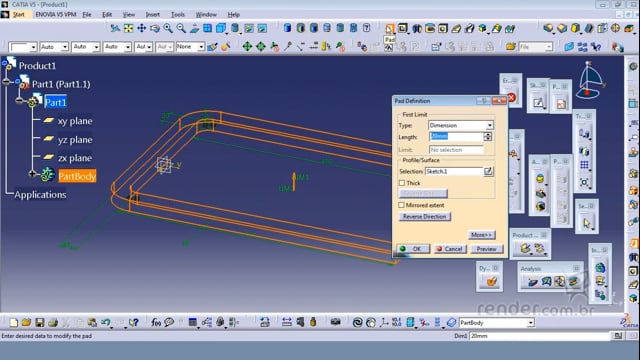Open the PartBody dropdown in bottom toolbar
The width and height of the screenshot is (640, 360).
531,323
